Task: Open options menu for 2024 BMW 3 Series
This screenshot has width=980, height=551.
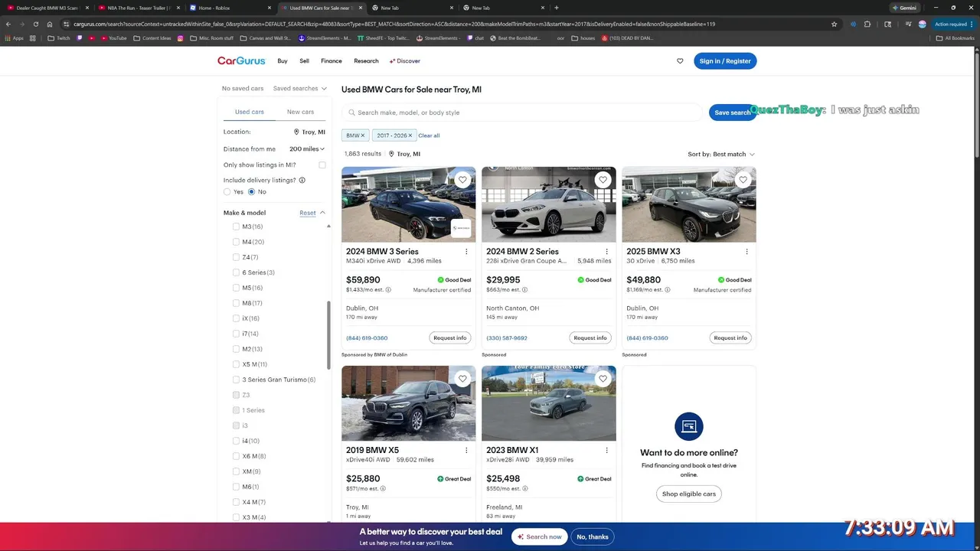Action: point(466,251)
